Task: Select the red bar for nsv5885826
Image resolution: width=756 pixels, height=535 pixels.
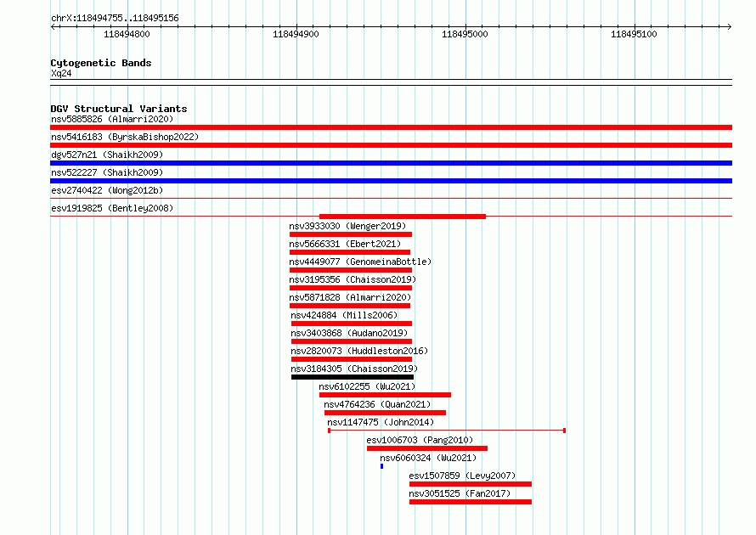Action: click(x=391, y=127)
